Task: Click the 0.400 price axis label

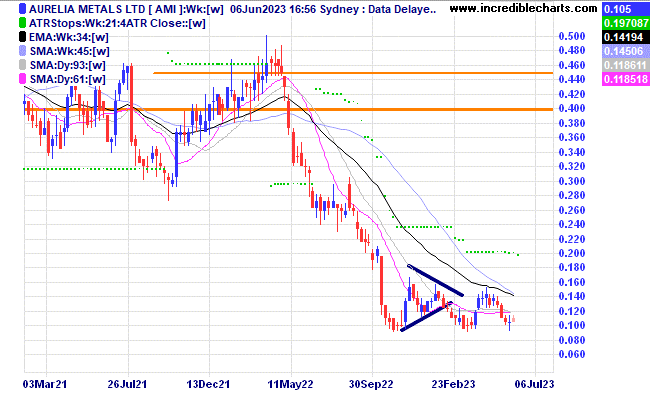Action: click(572, 108)
